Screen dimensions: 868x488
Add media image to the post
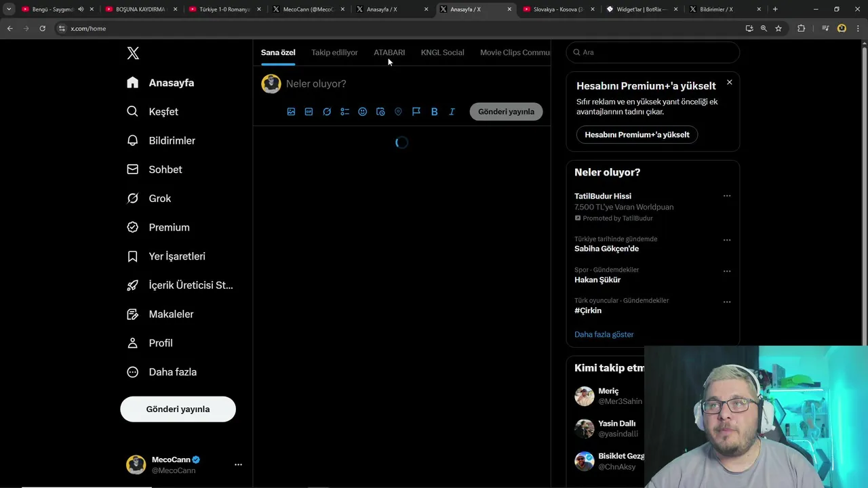tap(291, 112)
